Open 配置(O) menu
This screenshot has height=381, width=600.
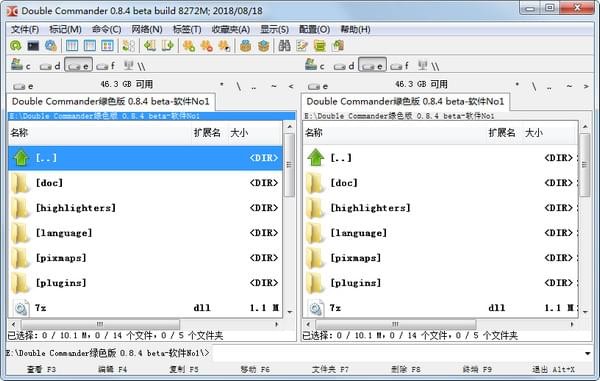[315, 29]
